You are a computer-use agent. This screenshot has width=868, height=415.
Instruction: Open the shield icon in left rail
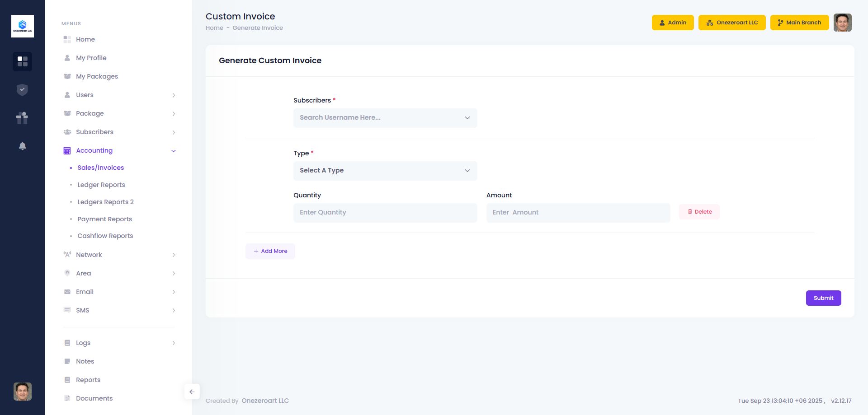[x=22, y=90]
